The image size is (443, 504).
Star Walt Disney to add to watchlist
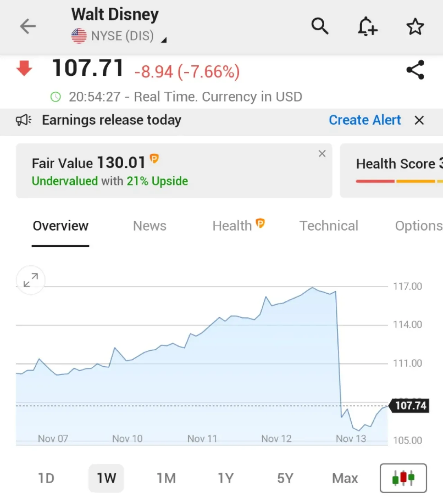(415, 26)
